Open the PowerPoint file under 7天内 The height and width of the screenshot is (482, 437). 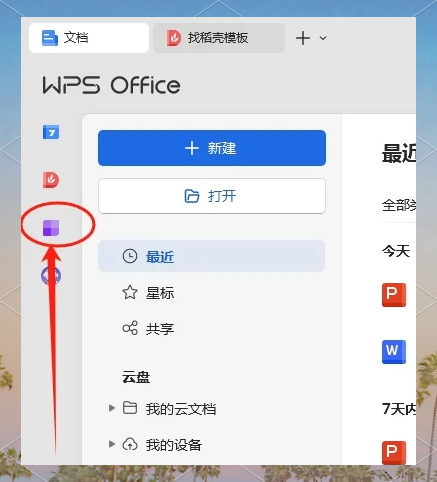coord(394,453)
